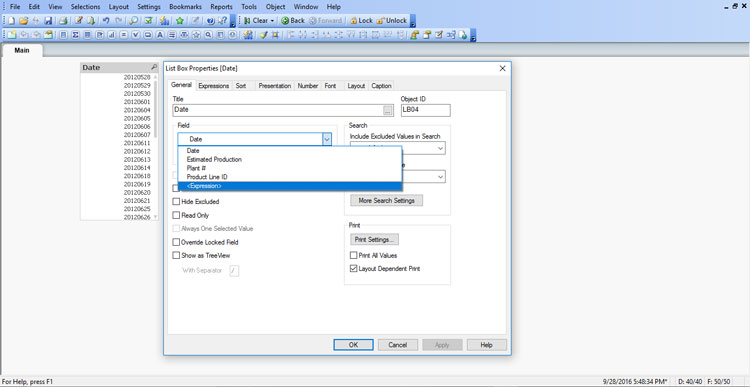Create Current Selections Box with V icon
This screenshot has width=750, height=387.
[x=136, y=34]
